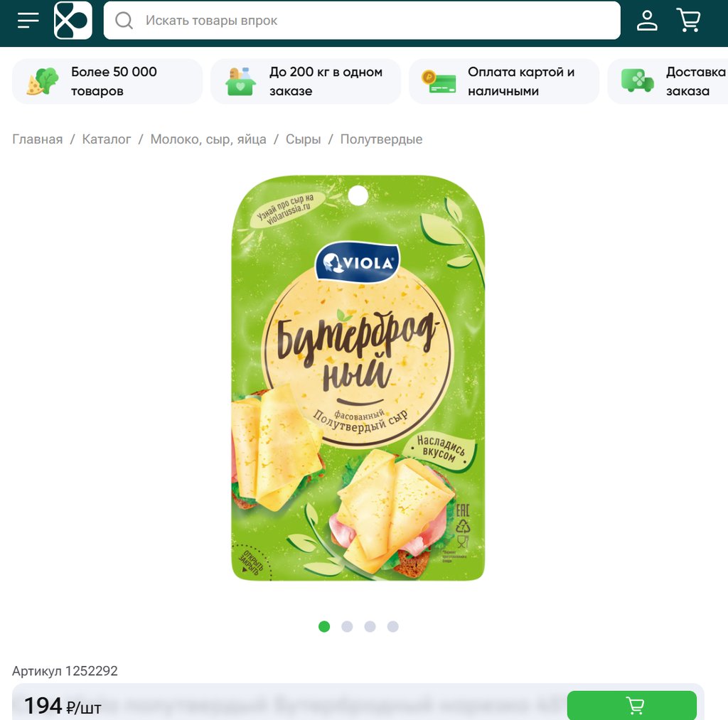Click the green delivery truck icon
This screenshot has height=720, width=728.
(x=638, y=81)
